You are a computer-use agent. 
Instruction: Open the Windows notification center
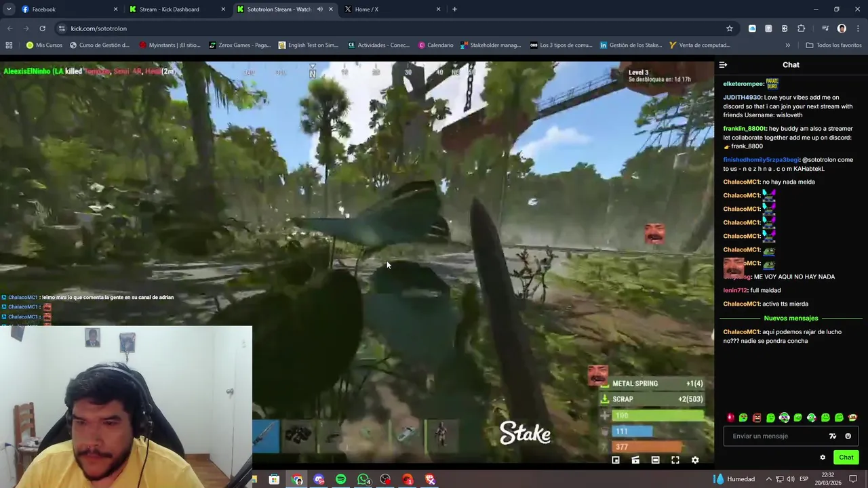click(854, 479)
